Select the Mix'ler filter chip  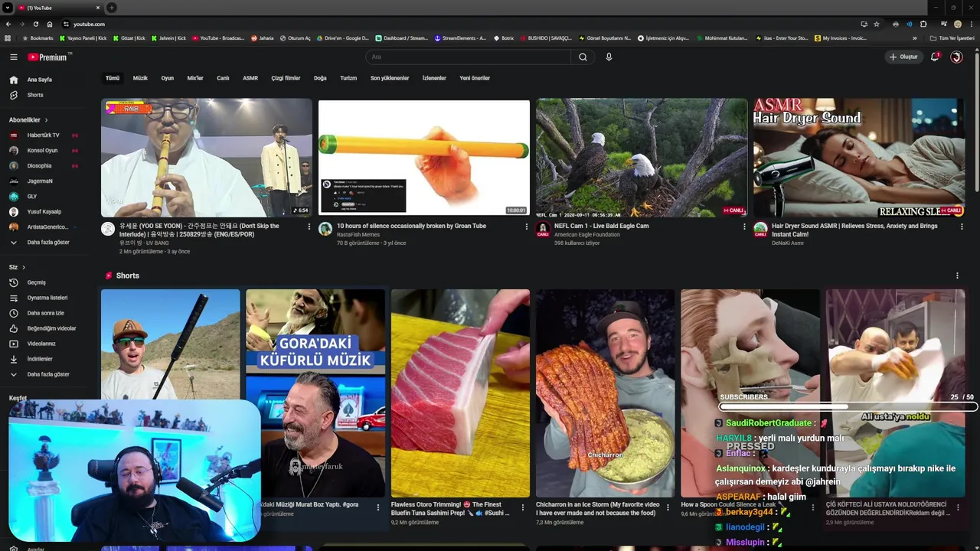(x=195, y=78)
